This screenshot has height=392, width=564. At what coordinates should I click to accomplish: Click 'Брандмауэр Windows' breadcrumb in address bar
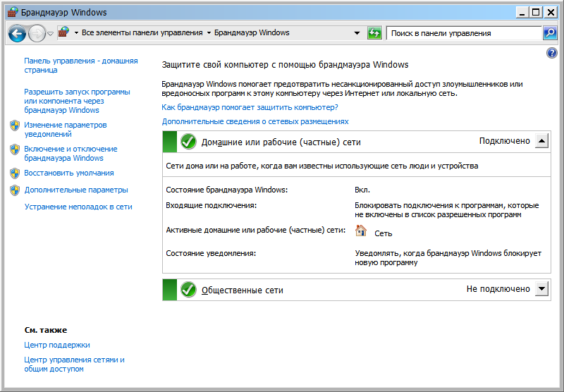252,32
